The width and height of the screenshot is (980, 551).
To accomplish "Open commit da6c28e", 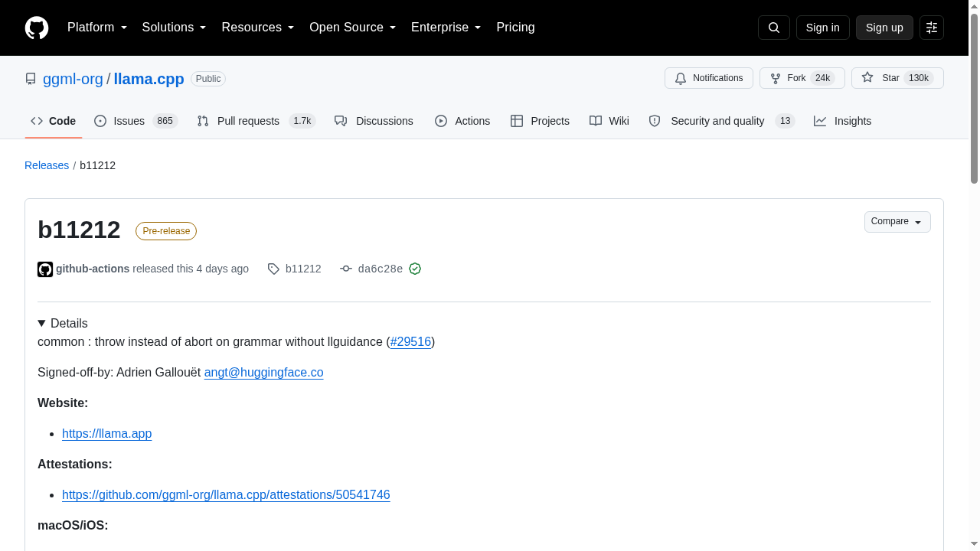I will (x=380, y=269).
